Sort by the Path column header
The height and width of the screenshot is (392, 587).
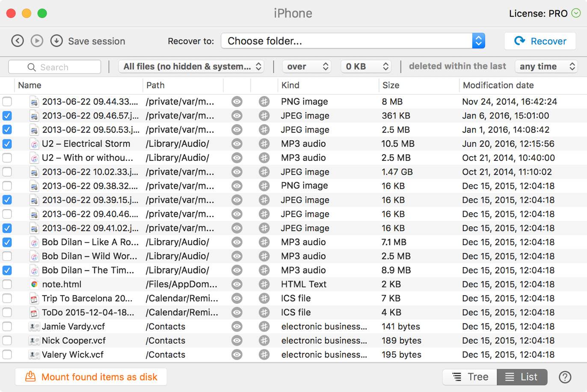click(183, 85)
